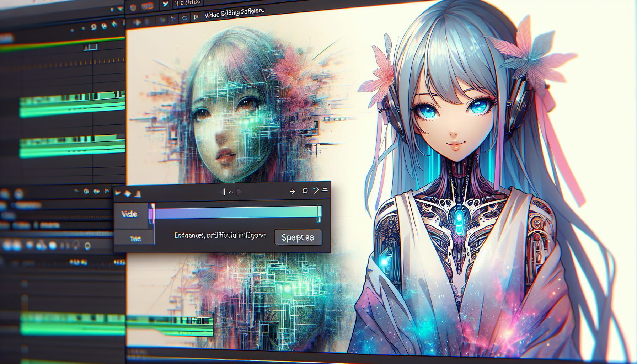
Task: Expand the left playback triangle in the dialog
Action: [222, 192]
